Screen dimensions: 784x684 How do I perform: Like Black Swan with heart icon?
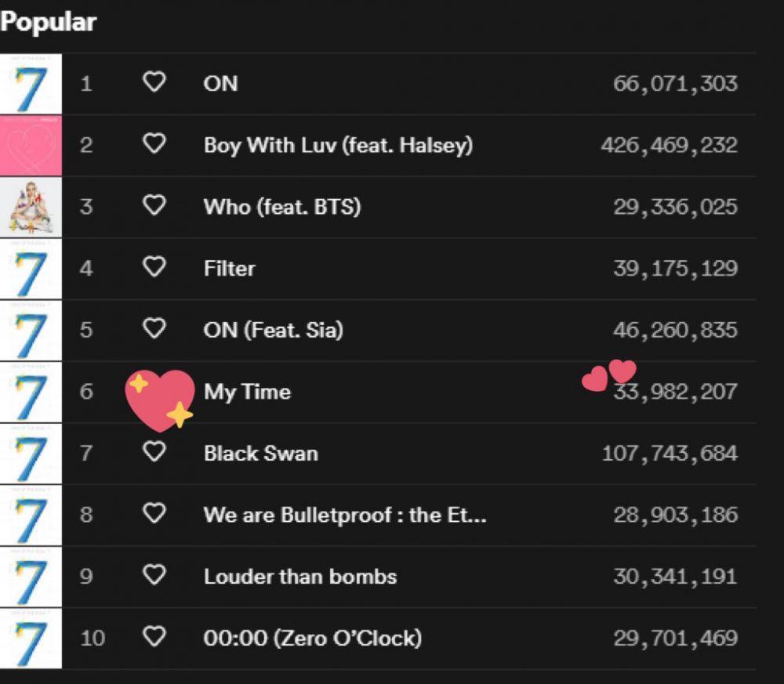pos(154,452)
